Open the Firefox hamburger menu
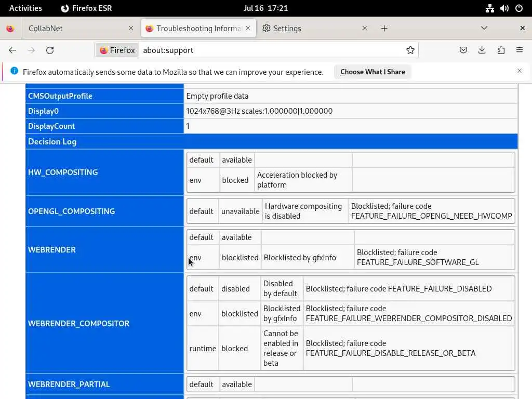532x399 pixels. tap(520, 50)
